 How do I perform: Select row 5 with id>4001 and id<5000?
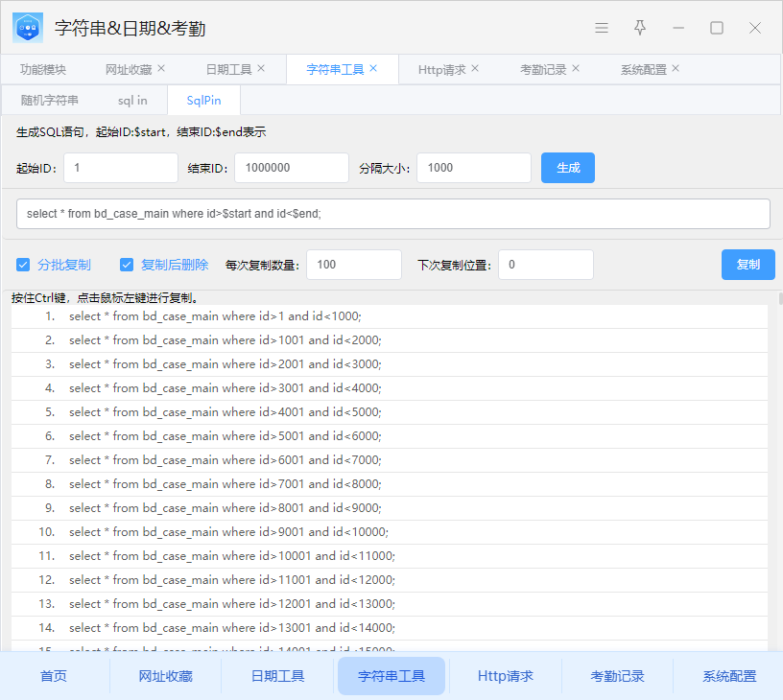click(390, 412)
